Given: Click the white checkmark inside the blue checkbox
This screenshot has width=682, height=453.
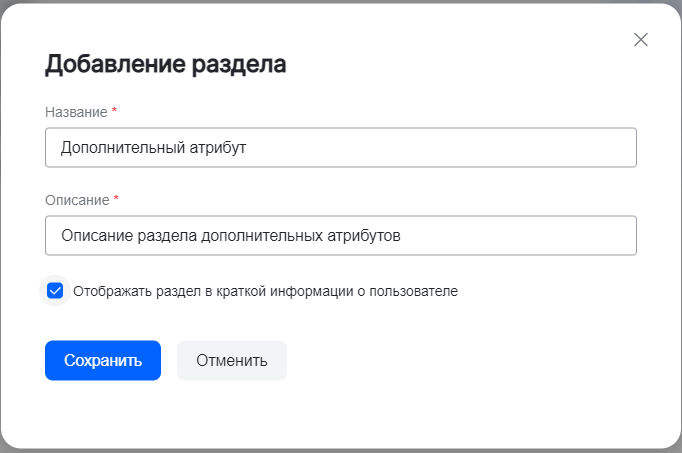Looking at the screenshot, I should pyautogui.click(x=56, y=291).
